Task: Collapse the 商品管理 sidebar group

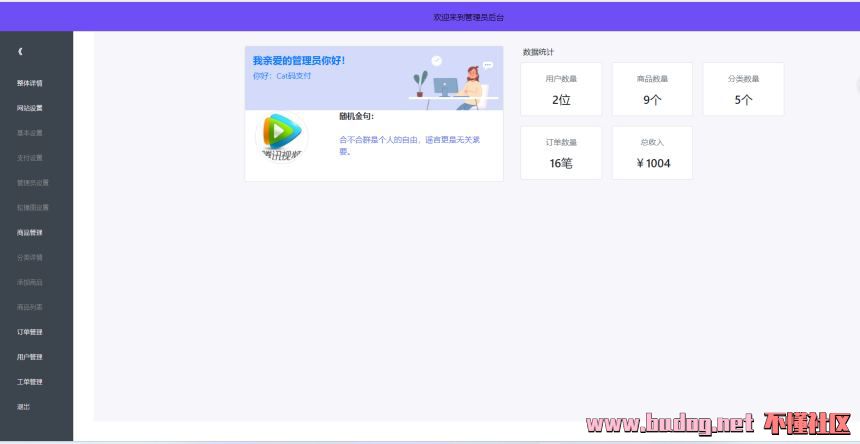Action: (30, 233)
